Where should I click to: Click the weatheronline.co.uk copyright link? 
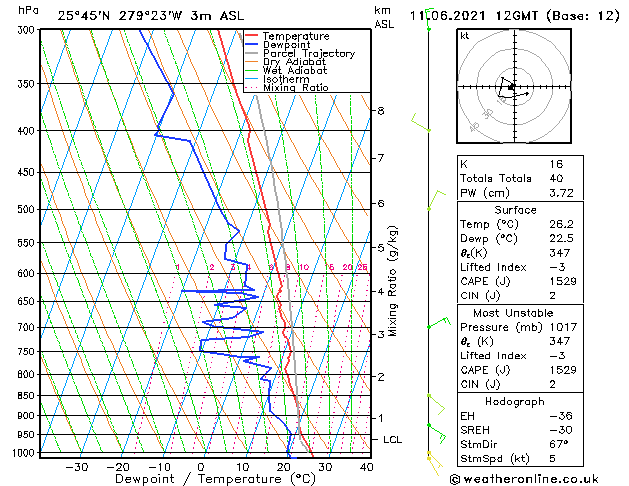click(524, 479)
